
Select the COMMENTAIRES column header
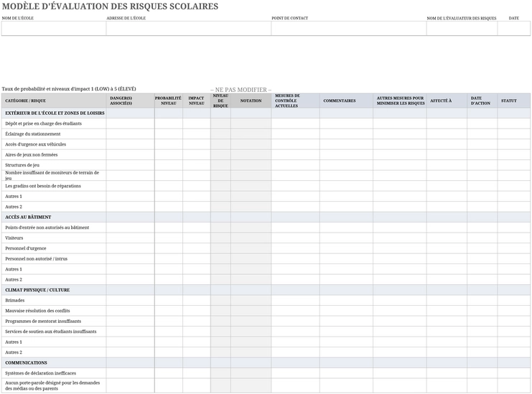coord(346,100)
